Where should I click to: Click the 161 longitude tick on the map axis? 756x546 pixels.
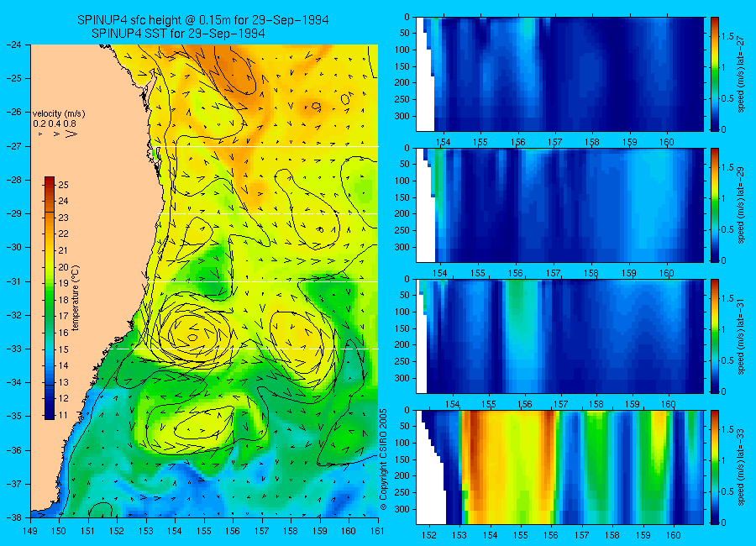point(377,531)
